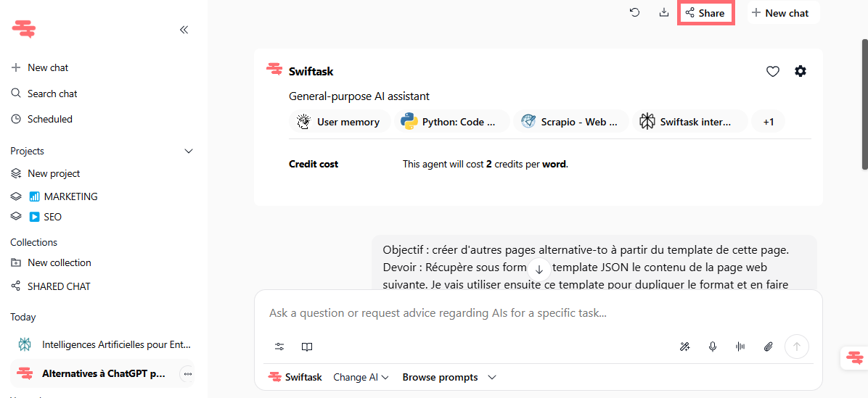
Task: Collapse the Projects section chevron
Action: [189, 151]
